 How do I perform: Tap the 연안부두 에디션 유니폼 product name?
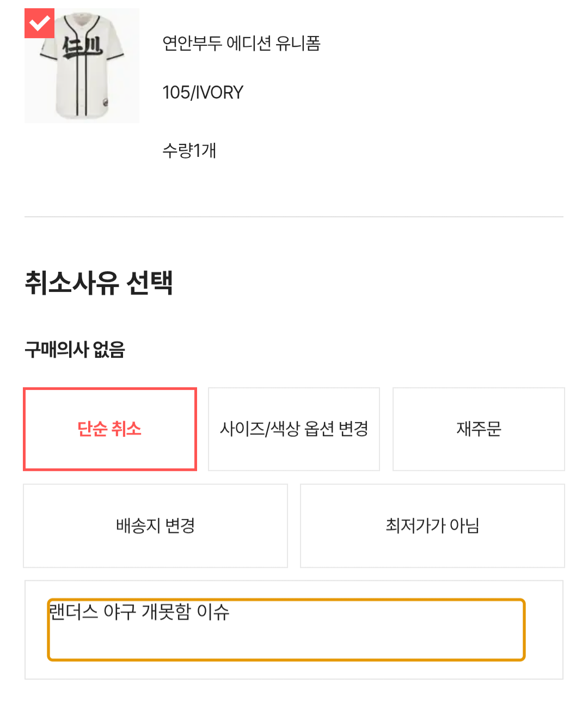(241, 44)
